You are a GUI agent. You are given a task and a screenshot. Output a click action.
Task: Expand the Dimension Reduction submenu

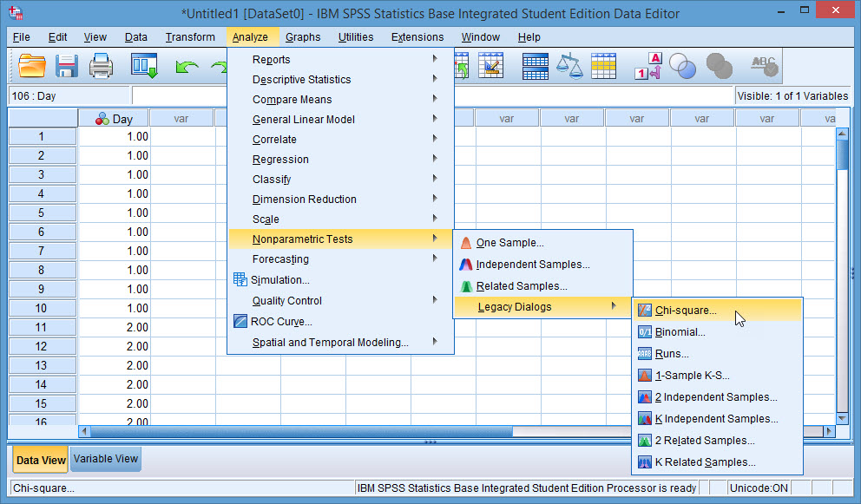coord(342,200)
